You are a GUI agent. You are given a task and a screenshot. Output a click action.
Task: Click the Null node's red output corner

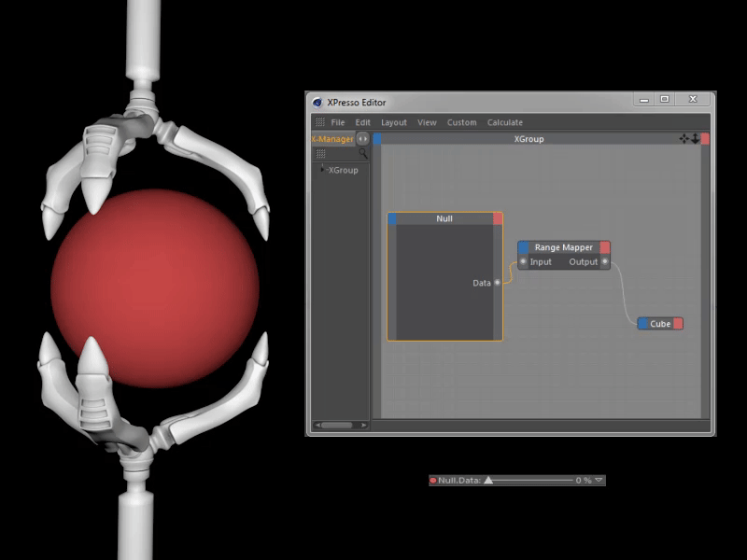tap(498, 218)
